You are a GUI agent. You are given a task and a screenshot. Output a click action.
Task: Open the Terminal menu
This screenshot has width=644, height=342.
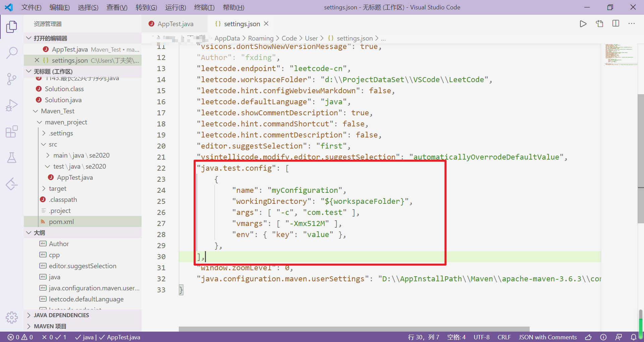tap(204, 7)
